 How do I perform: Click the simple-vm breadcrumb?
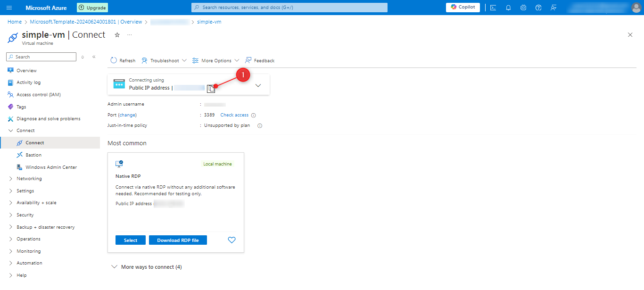(209, 22)
